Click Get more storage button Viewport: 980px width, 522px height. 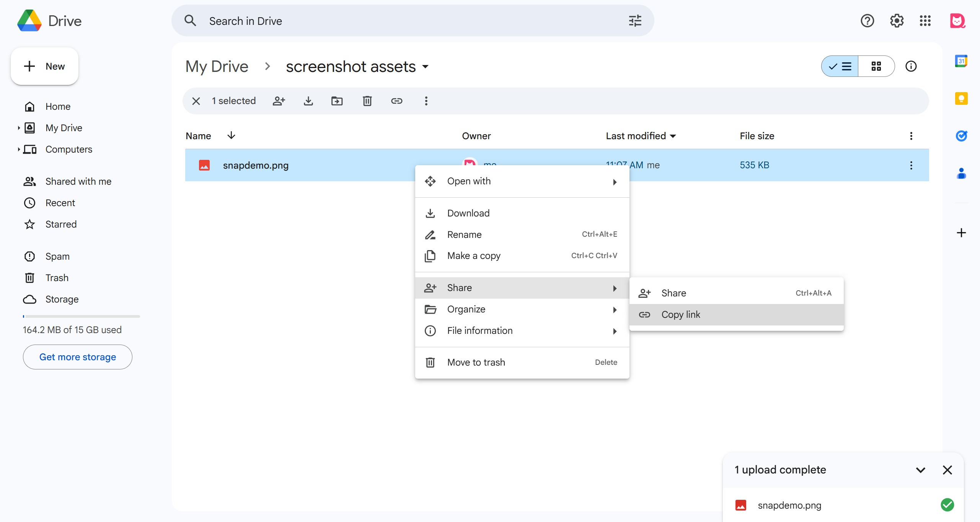pos(78,357)
